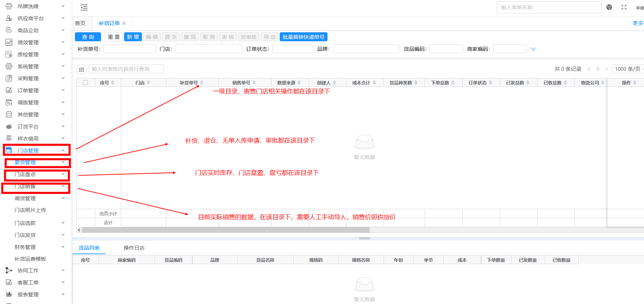This screenshot has height=304, width=644.
Task: Click the 协同工作 workflow icon
Action: 9,270
